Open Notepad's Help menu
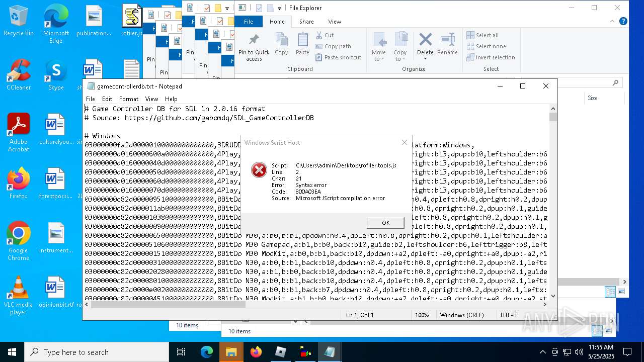 171,99
